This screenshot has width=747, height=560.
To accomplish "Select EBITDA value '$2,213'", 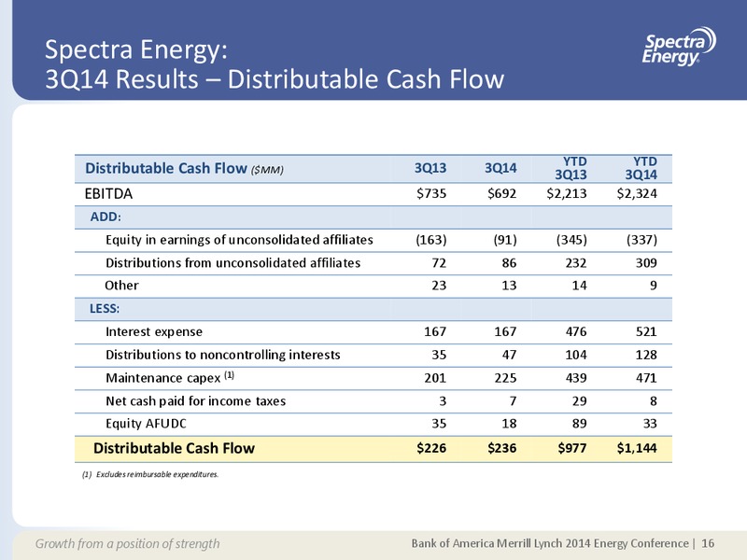I will 567,193.
